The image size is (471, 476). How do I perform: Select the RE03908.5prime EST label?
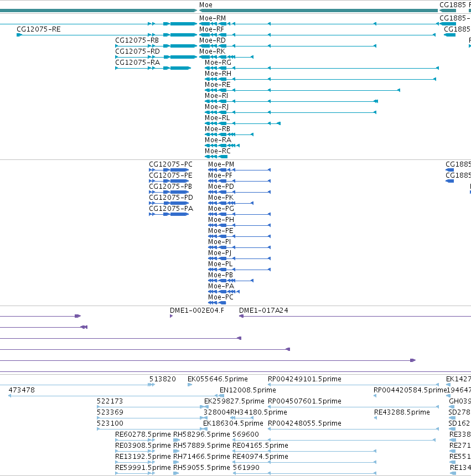pyautogui.click(x=143, y=446)
